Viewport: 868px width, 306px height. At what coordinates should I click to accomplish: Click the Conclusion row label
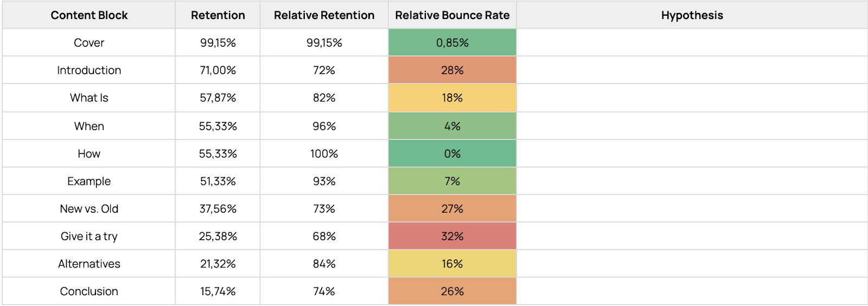(89, 291)
